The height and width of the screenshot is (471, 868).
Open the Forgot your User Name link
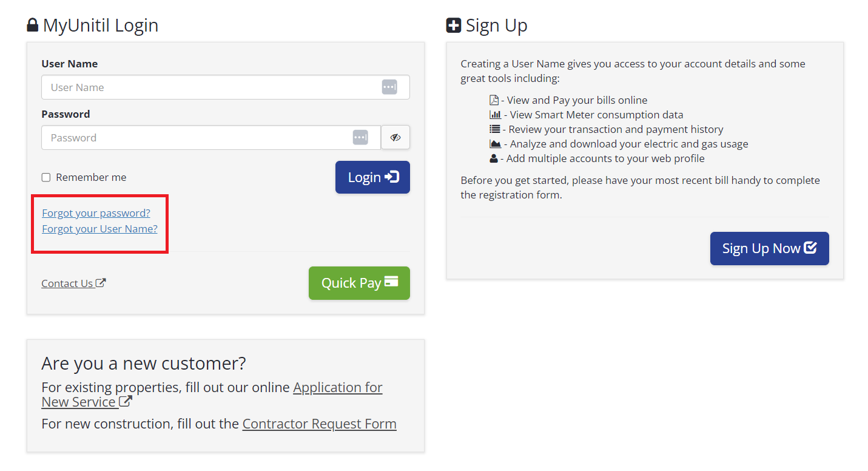pos(99,229)
